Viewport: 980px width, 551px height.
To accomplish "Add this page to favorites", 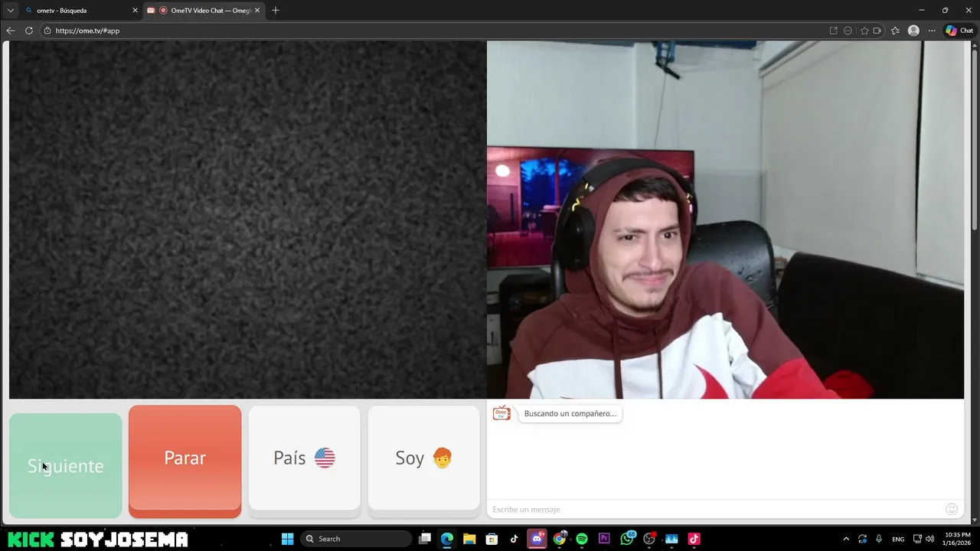I will point(864,31).
